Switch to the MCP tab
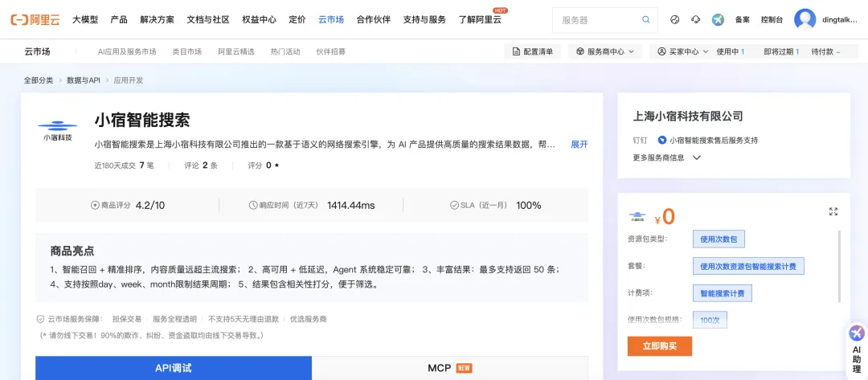 point(450,368)
